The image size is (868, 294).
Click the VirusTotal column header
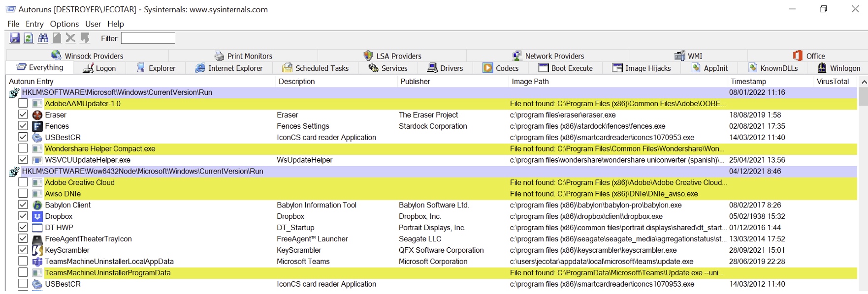click(835, 82)
